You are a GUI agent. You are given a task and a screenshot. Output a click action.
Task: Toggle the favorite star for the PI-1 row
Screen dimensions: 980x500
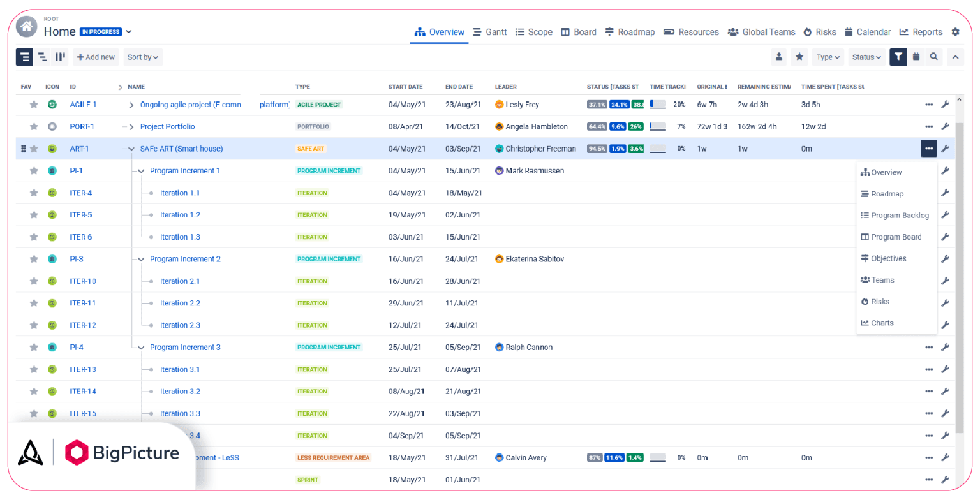34,171
